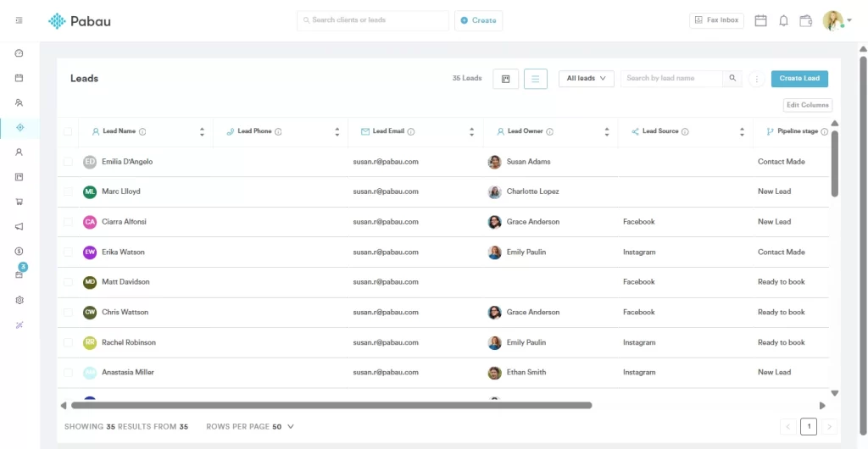Click the notifications bell icon
868x449 pixels.
[x=783, y=20]
